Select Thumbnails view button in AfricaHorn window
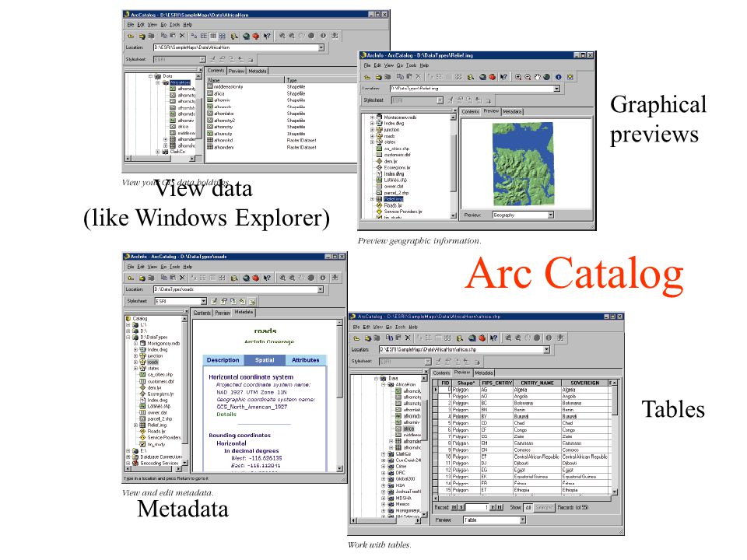The image size is (747, 560). [223, 36]
